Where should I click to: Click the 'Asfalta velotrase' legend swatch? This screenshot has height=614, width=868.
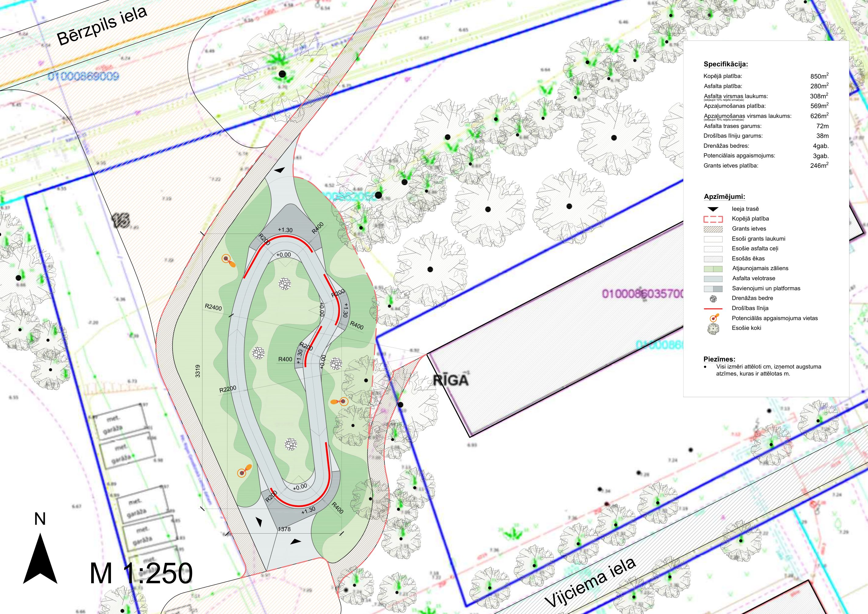[x=713, y=279]
